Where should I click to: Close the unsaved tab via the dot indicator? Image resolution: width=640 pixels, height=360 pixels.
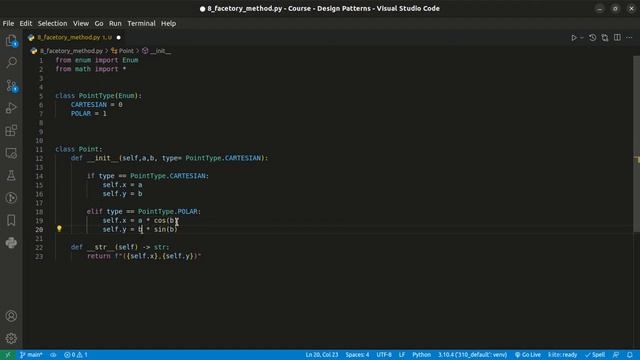click(119, 38)
